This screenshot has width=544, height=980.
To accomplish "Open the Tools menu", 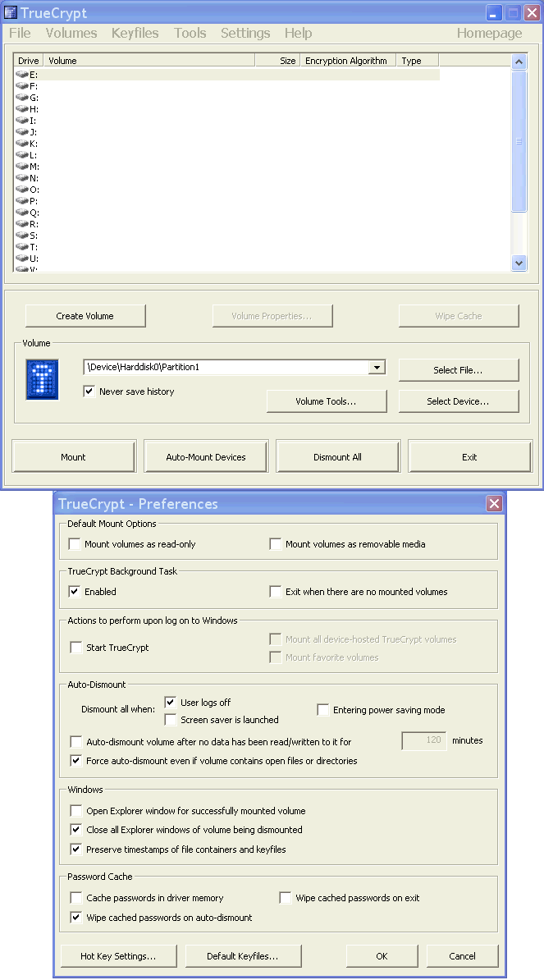I will coord(190,33).
